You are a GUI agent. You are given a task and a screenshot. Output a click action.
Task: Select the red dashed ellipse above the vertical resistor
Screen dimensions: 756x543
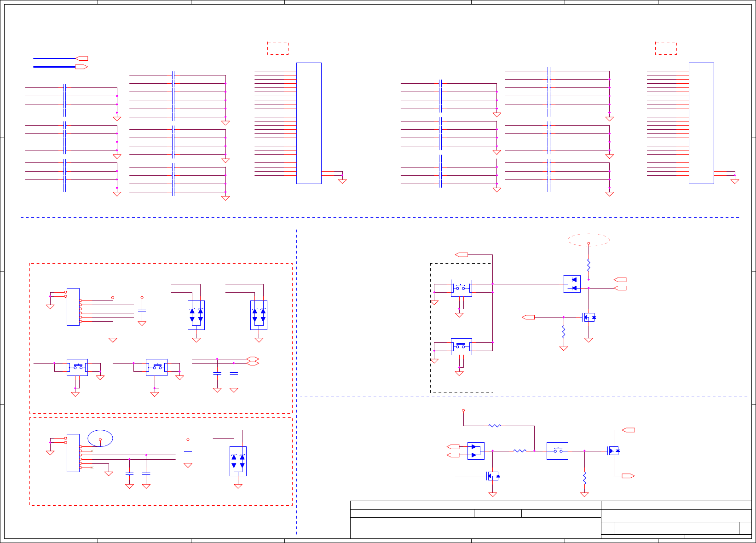589,240
